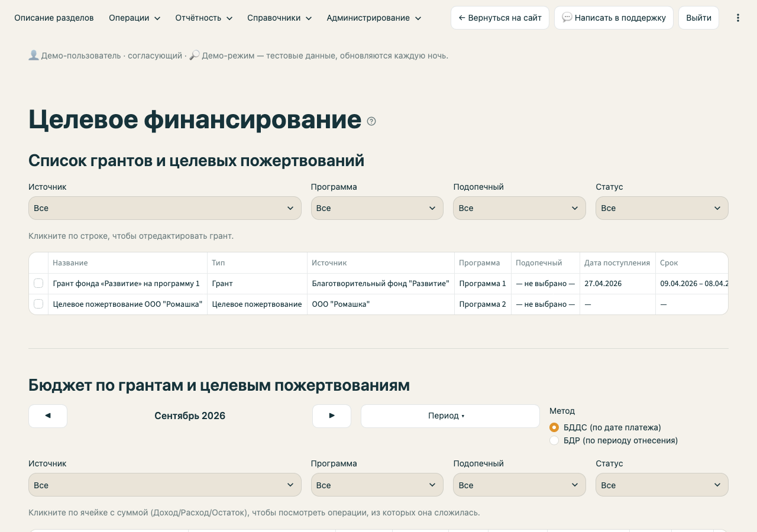Tick checkbox for Целевое пожертвование ООО "Ромашка" row

(x=38, y=304)
